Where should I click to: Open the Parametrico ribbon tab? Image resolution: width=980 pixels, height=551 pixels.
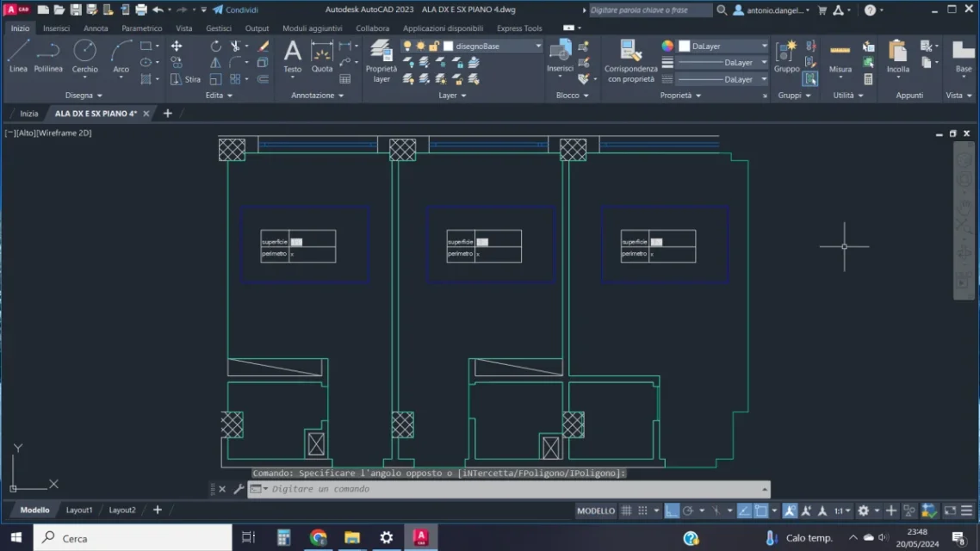(x=141, y=28)
